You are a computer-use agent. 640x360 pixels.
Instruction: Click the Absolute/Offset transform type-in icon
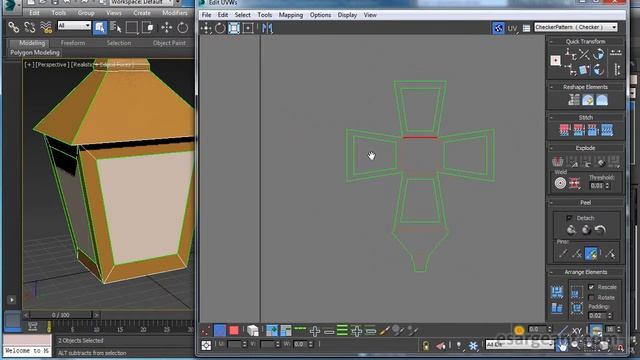pos(206,345)
